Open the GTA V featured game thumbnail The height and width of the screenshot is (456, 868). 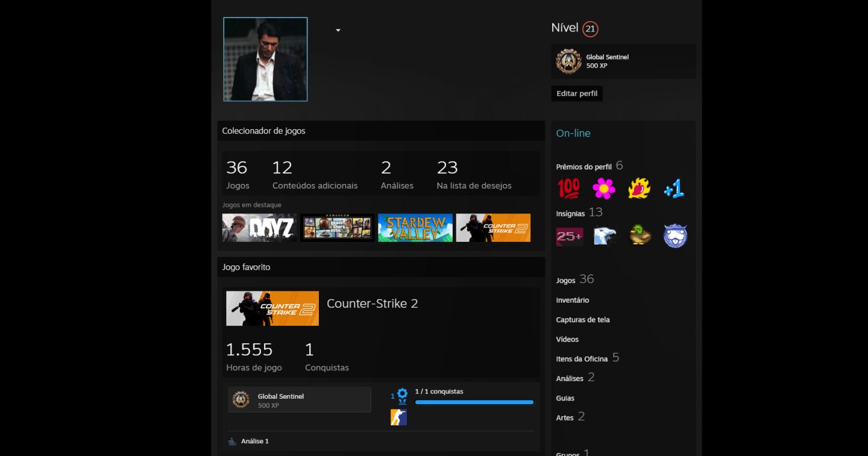tap(338, 228)
